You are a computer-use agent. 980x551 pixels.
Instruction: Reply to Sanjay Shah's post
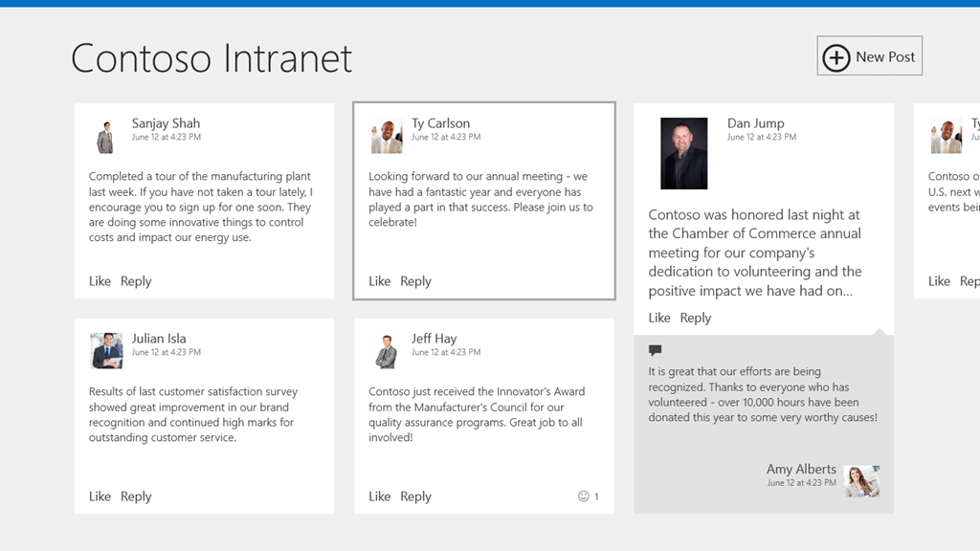[x=136, y=281]
